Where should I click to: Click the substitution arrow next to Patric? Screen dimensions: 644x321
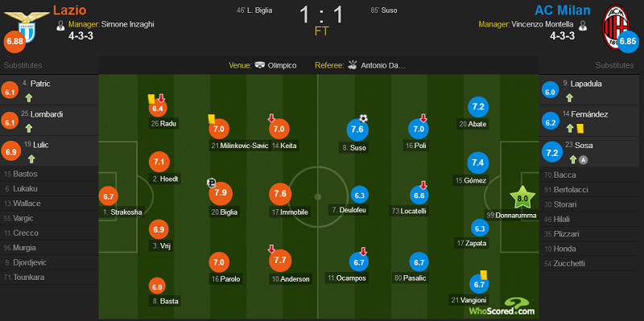coord(29,97)
